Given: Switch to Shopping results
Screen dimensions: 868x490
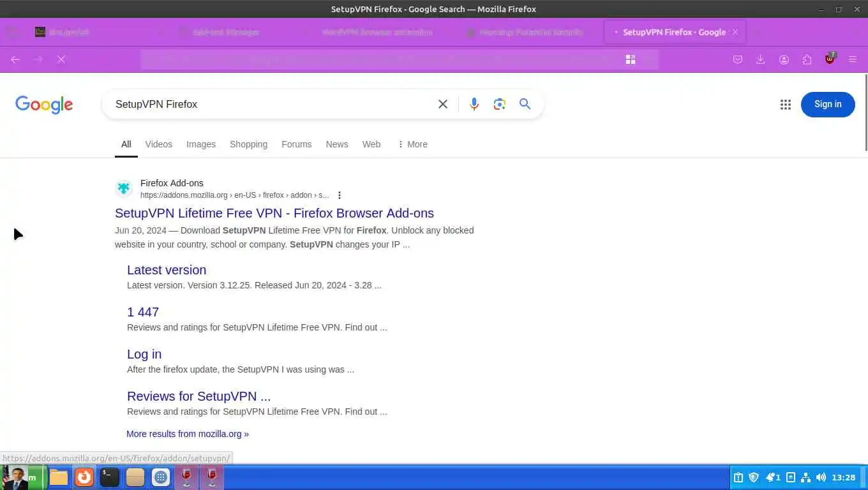Looking at the screenshot, I should 248,144.
